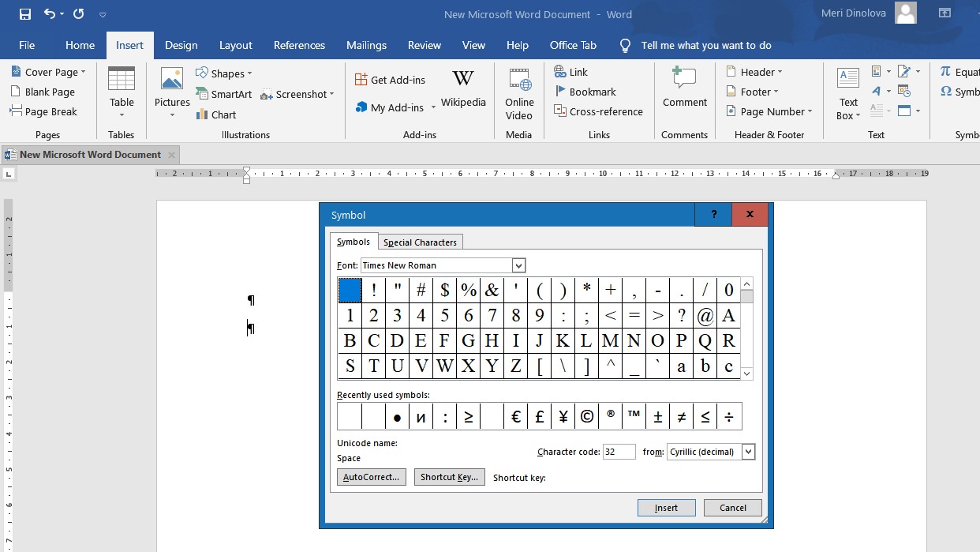The width and height of the screenshot is (980, 552).
Task: Insert a Page Break
Action: pyautogui.click(x=43, y=111)
